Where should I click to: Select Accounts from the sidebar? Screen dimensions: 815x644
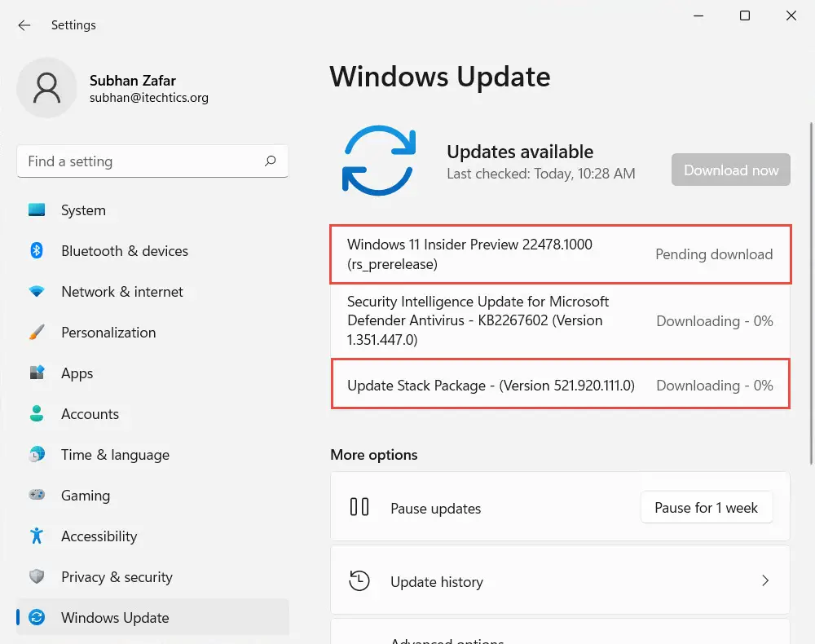152,414
